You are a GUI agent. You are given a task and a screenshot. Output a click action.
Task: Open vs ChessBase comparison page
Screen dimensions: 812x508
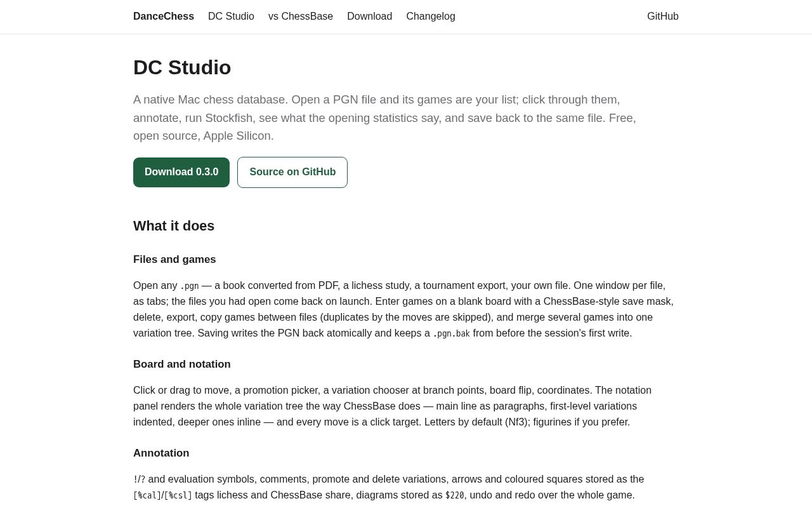click(301, 17)
